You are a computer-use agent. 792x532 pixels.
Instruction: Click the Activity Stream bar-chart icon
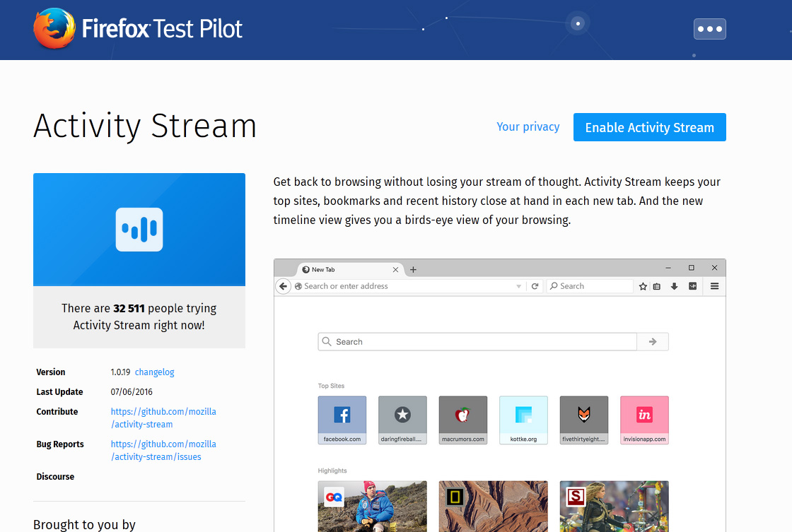coord(139,230)
